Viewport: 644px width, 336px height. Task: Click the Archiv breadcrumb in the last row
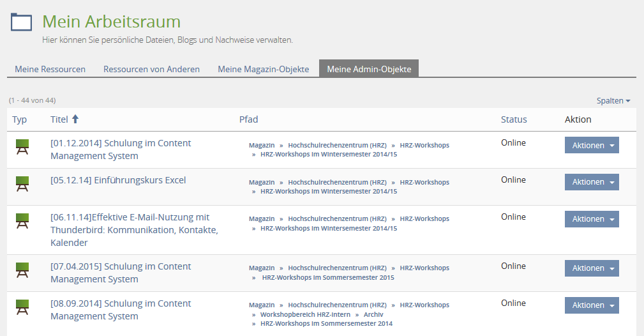pos(373,314)
